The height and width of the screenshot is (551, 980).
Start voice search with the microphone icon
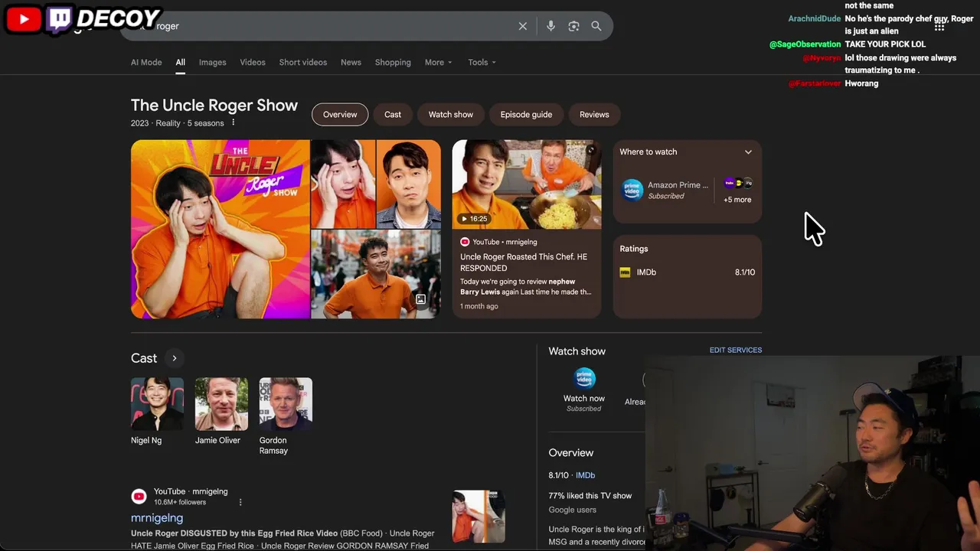tap(550, 26)
